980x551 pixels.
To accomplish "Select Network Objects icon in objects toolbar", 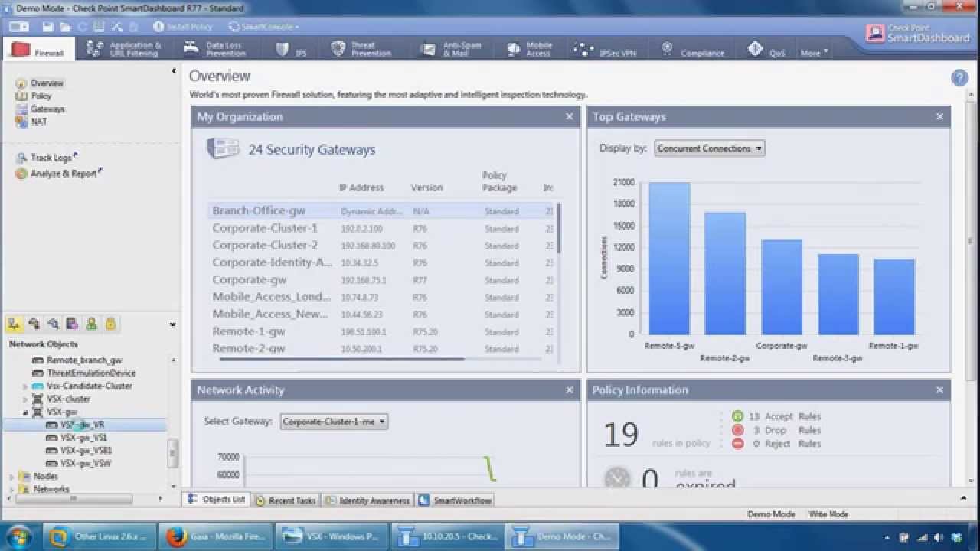I will (x=14, y=324).
